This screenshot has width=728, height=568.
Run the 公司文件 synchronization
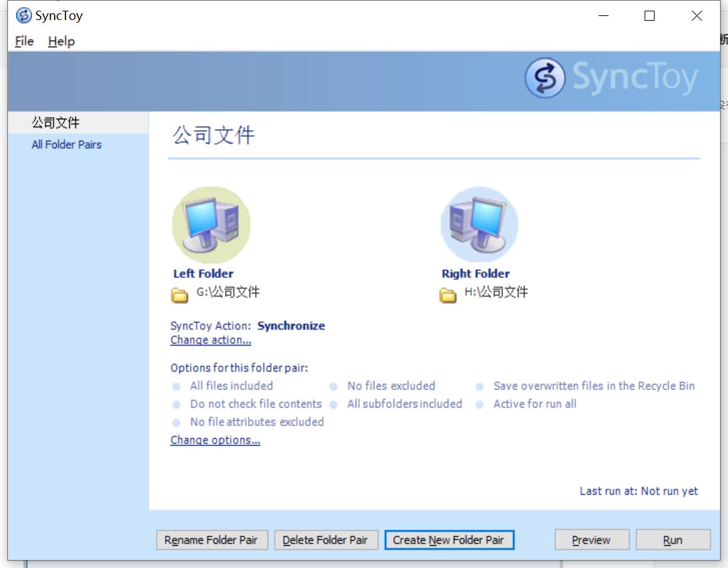[x=673, y=540]
